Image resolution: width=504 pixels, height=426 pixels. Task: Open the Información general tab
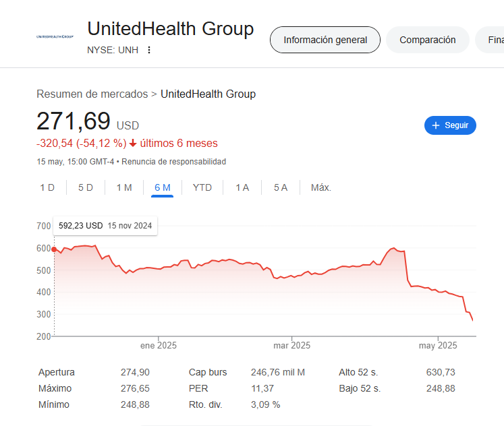325,40
